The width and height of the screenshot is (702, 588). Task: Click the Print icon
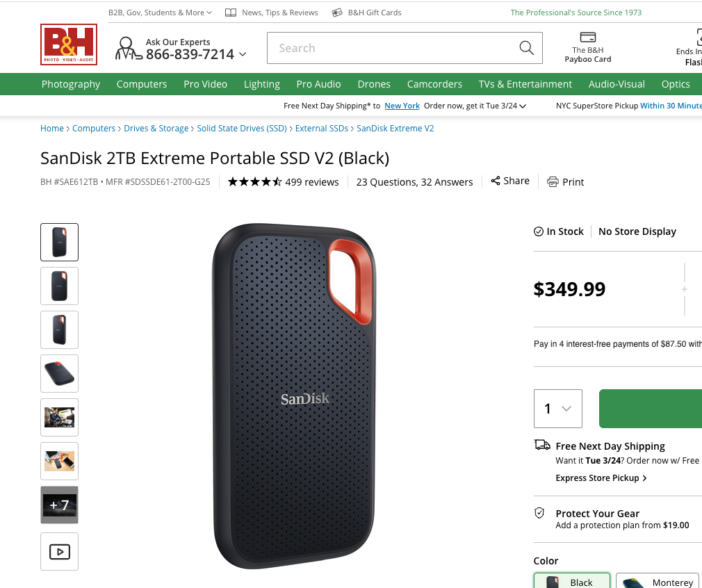point(553,182)
